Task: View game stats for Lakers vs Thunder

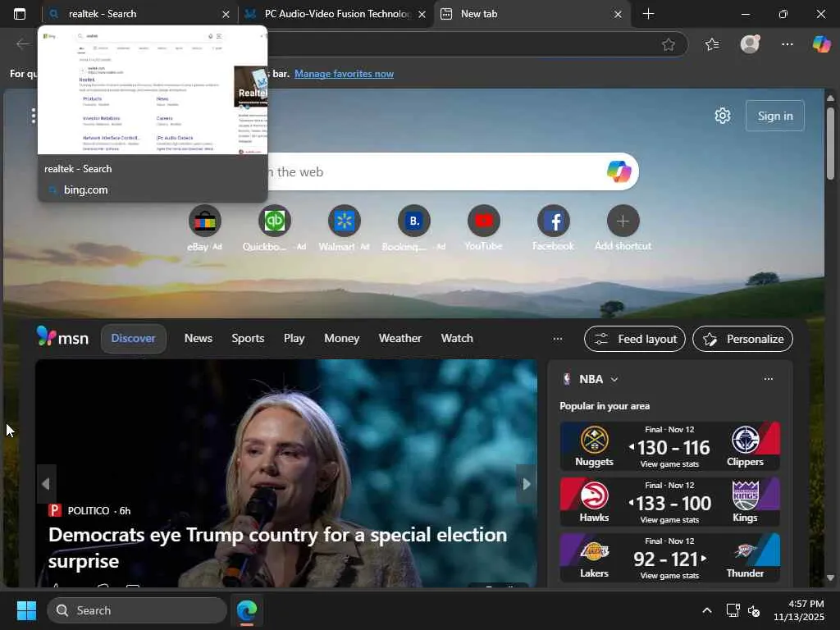Action: 669,575
